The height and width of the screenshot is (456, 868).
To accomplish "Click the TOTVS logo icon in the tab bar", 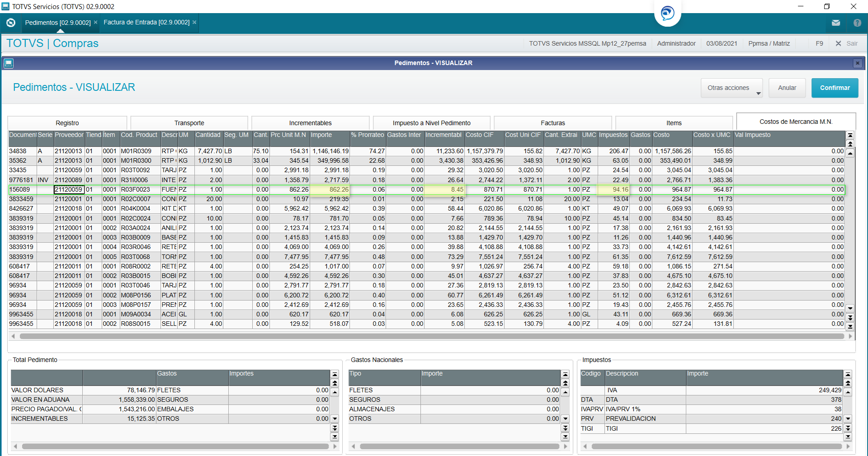I will point(11,23).
